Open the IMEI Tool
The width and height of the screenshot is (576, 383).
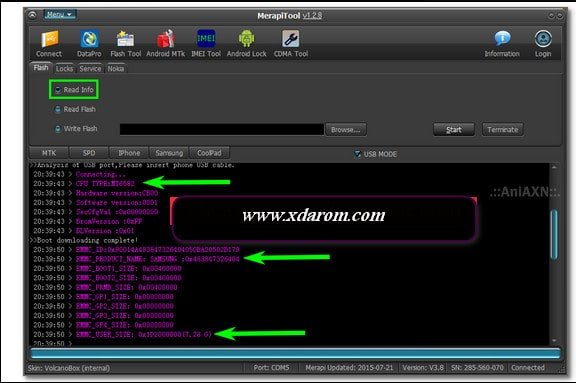(x=206, y=43)
